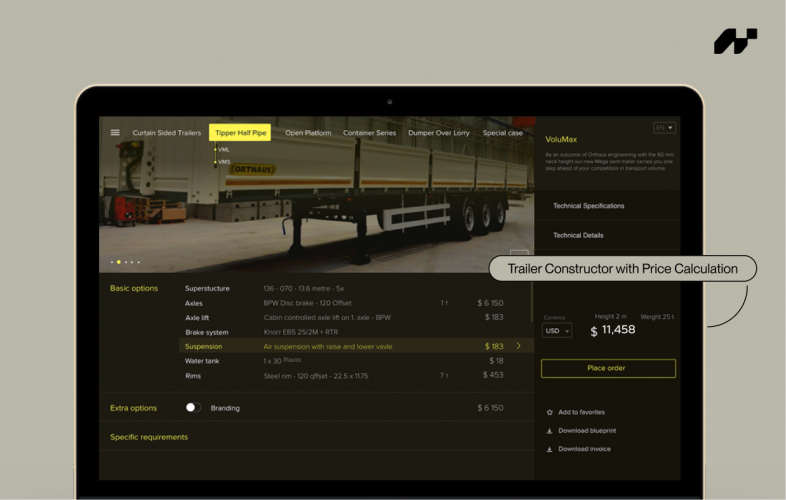
Task: Open the EN language dropdown
Action: [665, 128]
